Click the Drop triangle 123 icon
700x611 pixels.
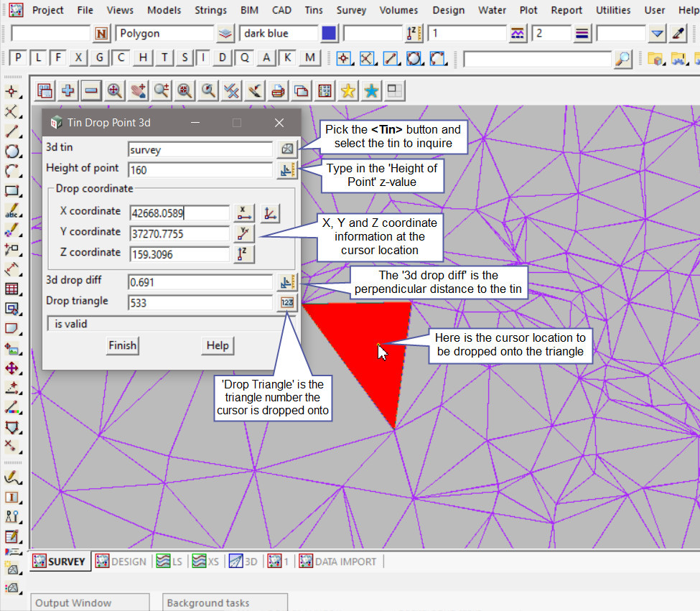coord(287,303)
